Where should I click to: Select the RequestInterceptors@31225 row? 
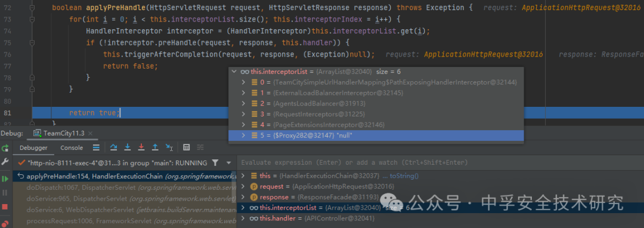coord(376,114)
